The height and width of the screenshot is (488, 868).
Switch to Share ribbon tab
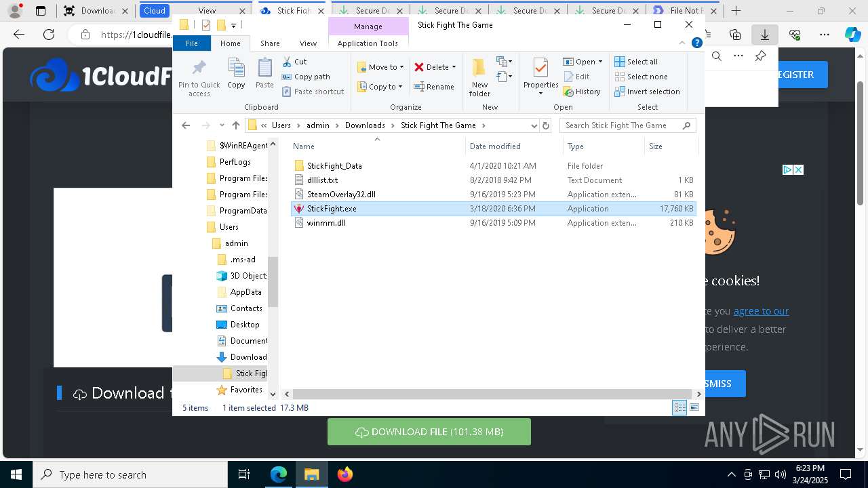[x=270, y=43]
